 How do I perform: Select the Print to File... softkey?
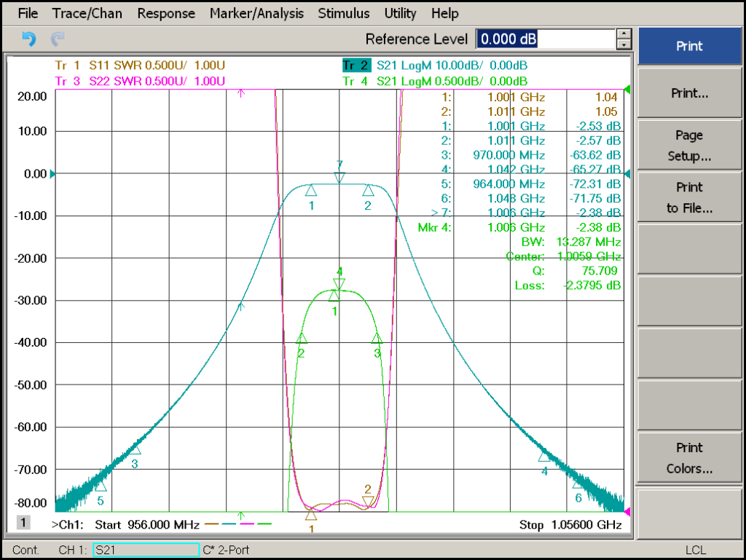(x=689, y=197)
